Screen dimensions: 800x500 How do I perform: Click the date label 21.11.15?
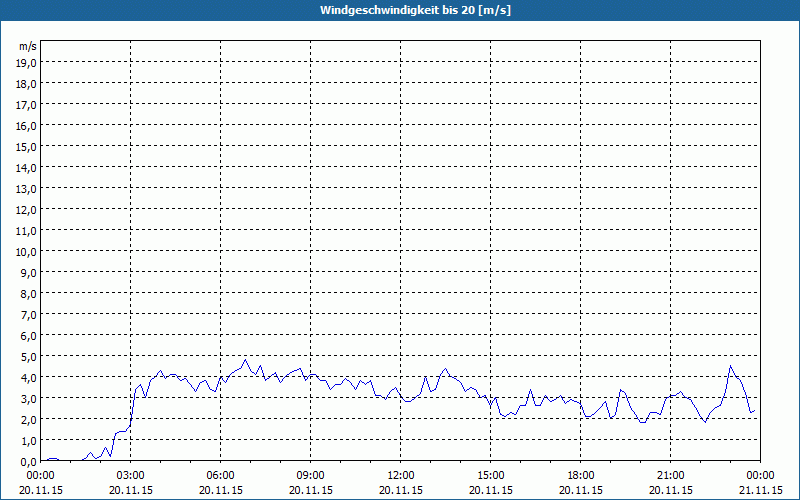click(761, 490)
